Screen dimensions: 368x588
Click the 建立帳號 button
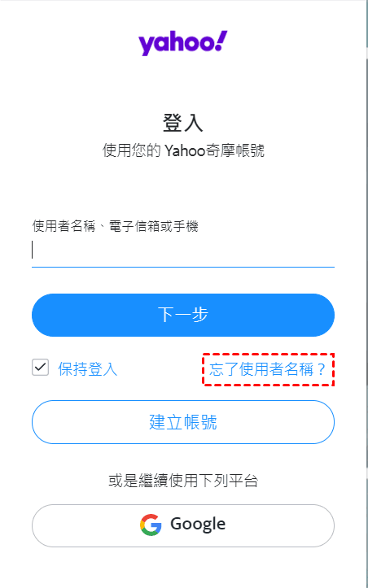point(183,422)
